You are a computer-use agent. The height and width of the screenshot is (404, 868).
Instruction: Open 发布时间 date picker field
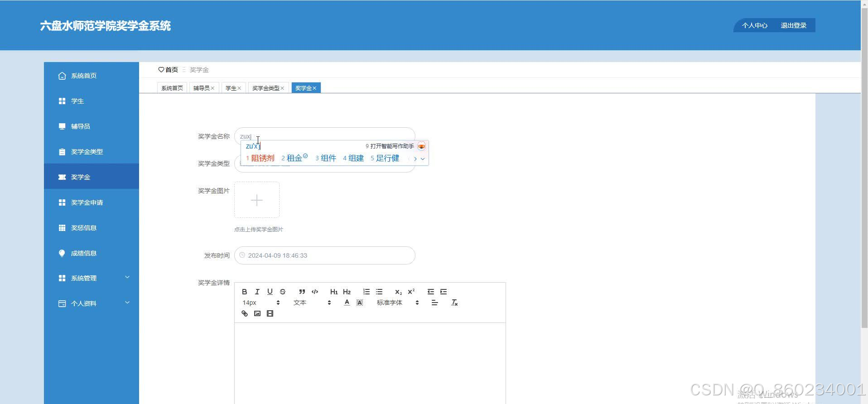[324, 255]
